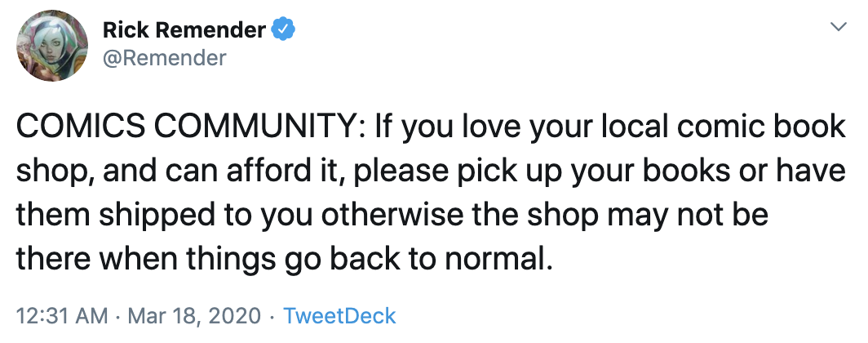This screenshot has width=868, height=343.
Task: Click the separator dot before TweetDeck
Action: click(x=272, y=316)
